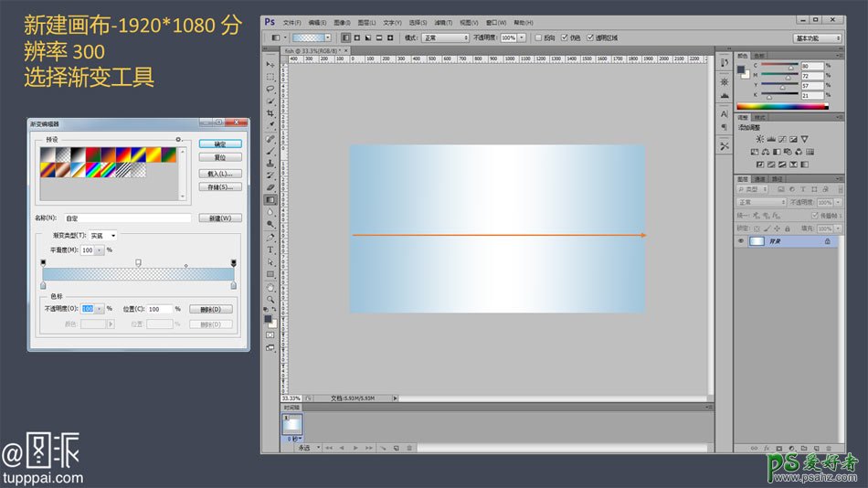Click the Reset button in gradient editor
Image resolution: width=868 pixels, height=488 pixels.
(x=220, y=158)
